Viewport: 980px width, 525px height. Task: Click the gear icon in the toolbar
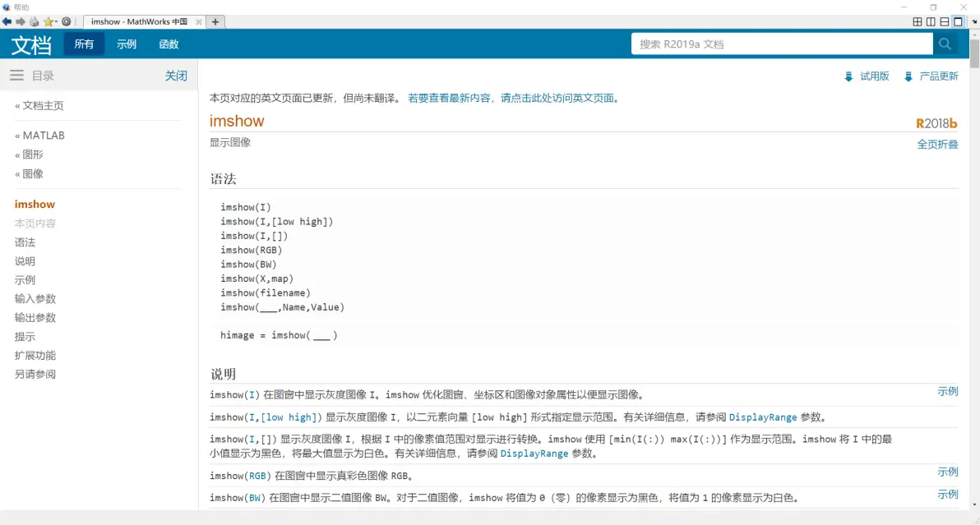point(67,22)
